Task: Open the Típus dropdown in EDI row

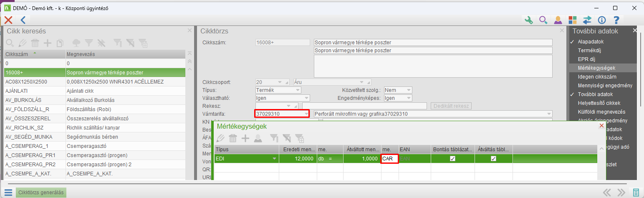Action: pyautogui.click(x=274, y=159)
